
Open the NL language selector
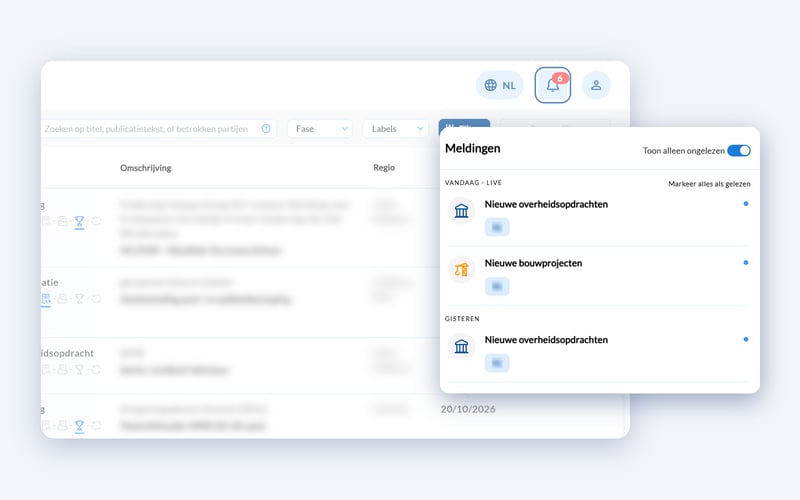pyautogui.click(x=500, y=85)
